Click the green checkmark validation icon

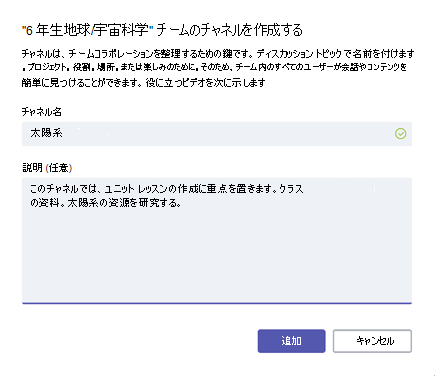[x=400, y=134]
